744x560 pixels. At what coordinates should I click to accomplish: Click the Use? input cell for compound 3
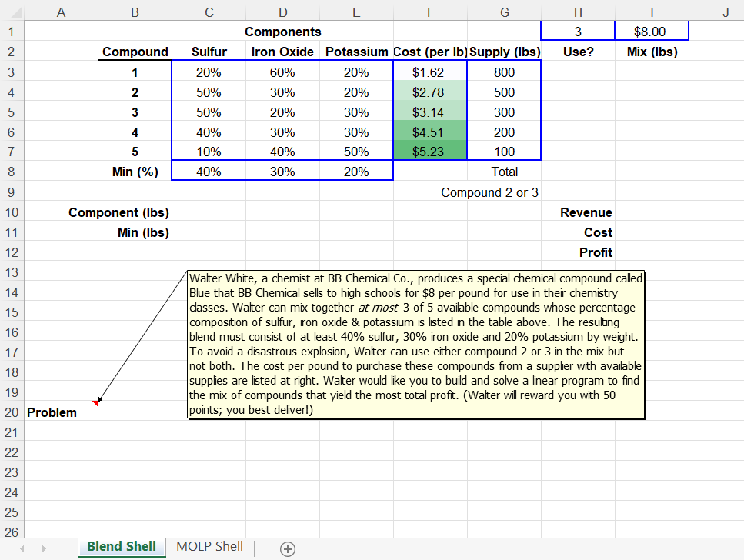(578, 112)
